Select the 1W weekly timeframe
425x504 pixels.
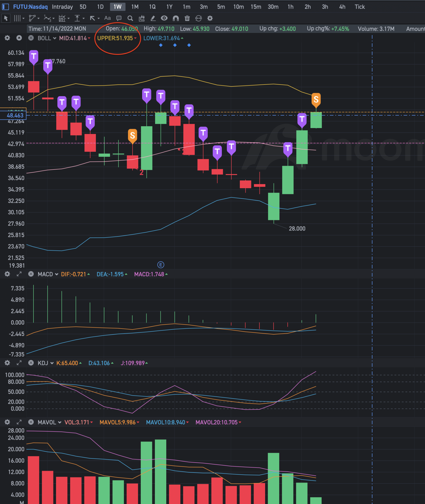[x=117, y=7]
